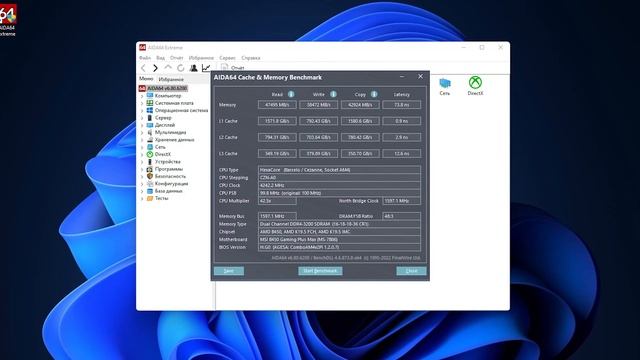Open the Сервис menu

[x=227, y=58]
